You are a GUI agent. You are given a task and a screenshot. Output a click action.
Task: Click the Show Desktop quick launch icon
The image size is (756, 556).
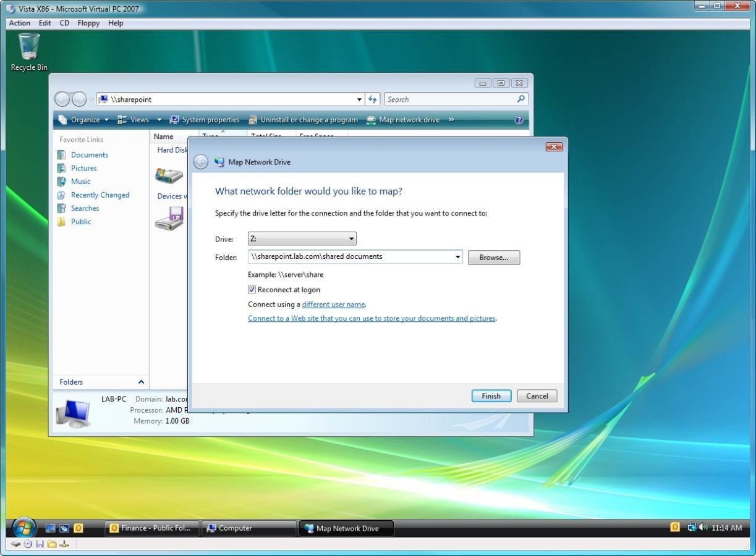pyautogui.click(x=51, y=528)
